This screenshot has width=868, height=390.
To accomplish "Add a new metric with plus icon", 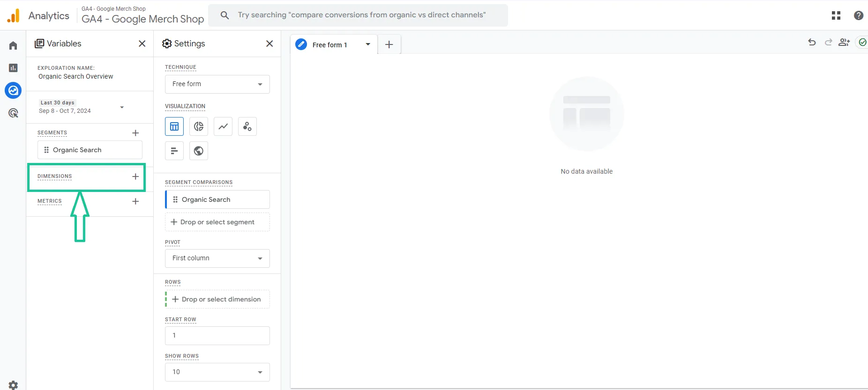I will 135,201.
